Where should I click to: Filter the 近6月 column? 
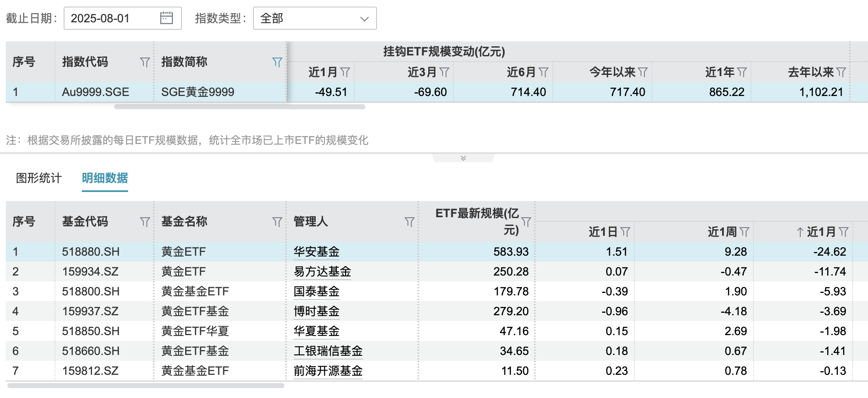(544, 72)
